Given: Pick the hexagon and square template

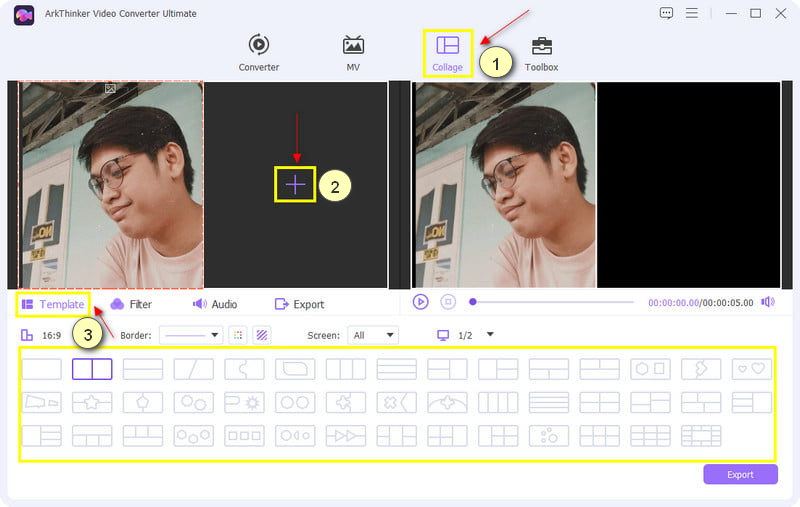Looking at the screenshot, I should [651, 369].
